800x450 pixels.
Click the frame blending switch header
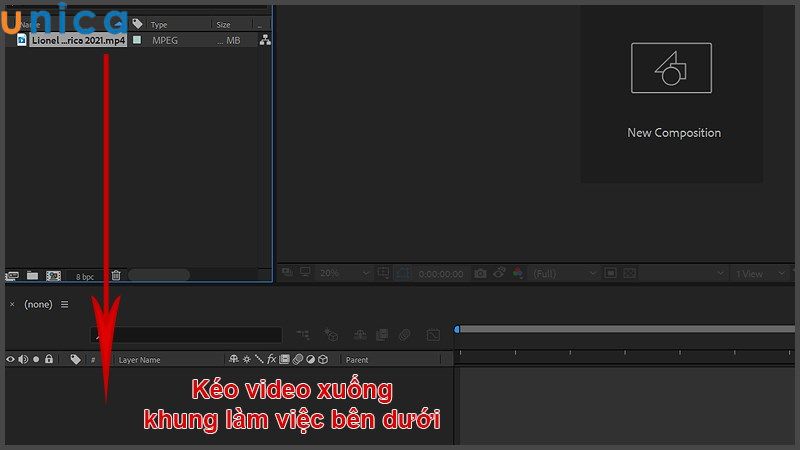coord(285,359)
